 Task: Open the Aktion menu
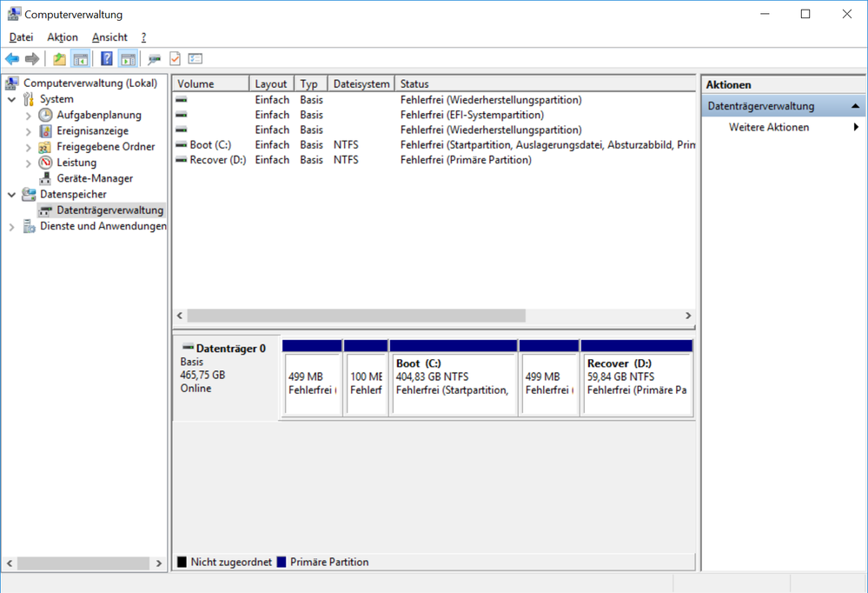(63, 37)
